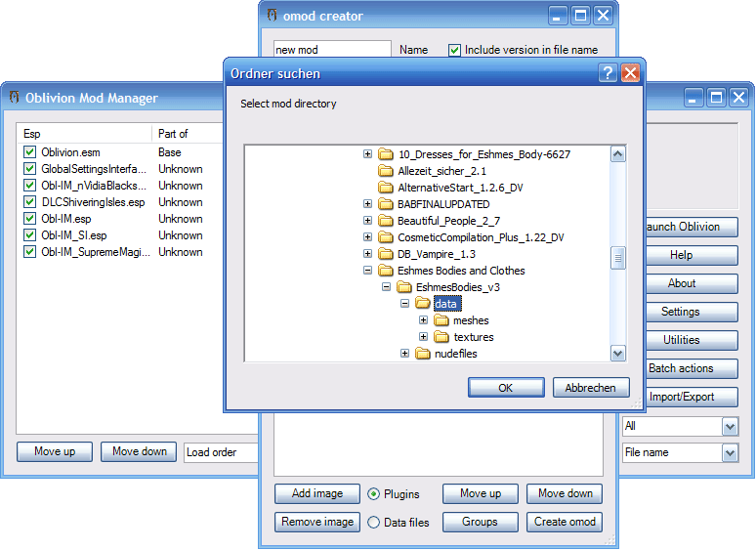
Task: Click the folder tree scrollbar thumb
Action: 618,258
